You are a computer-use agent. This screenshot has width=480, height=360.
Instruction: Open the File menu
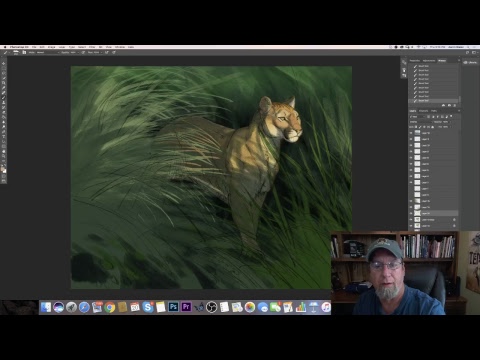(34, 47)
